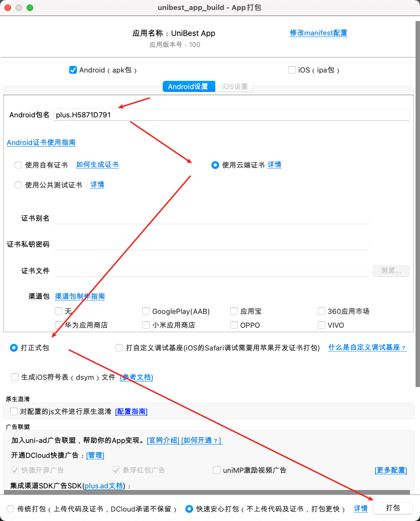Select 使用云端证书 radio button

(x=215, y=165)
